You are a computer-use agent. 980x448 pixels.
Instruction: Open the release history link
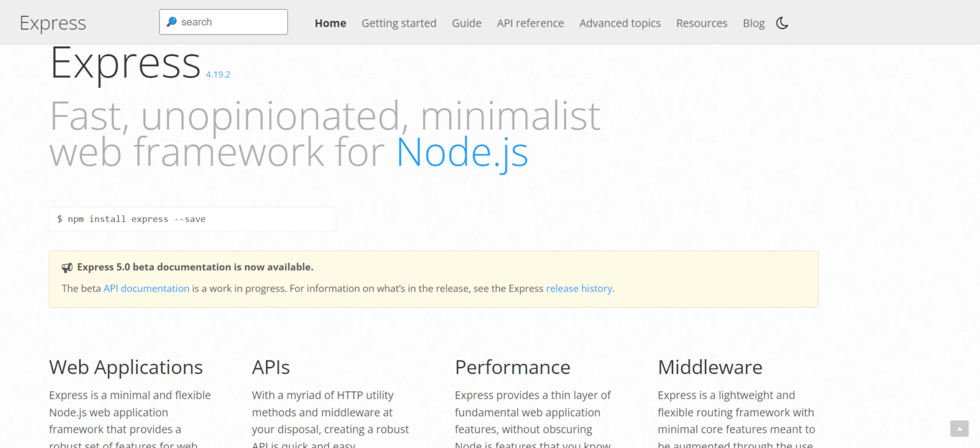579,288
